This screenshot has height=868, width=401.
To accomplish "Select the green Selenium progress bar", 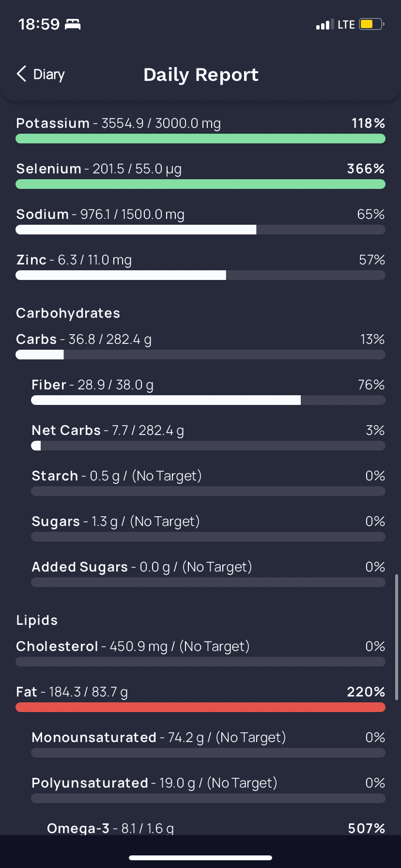I will tap(200, 184).
